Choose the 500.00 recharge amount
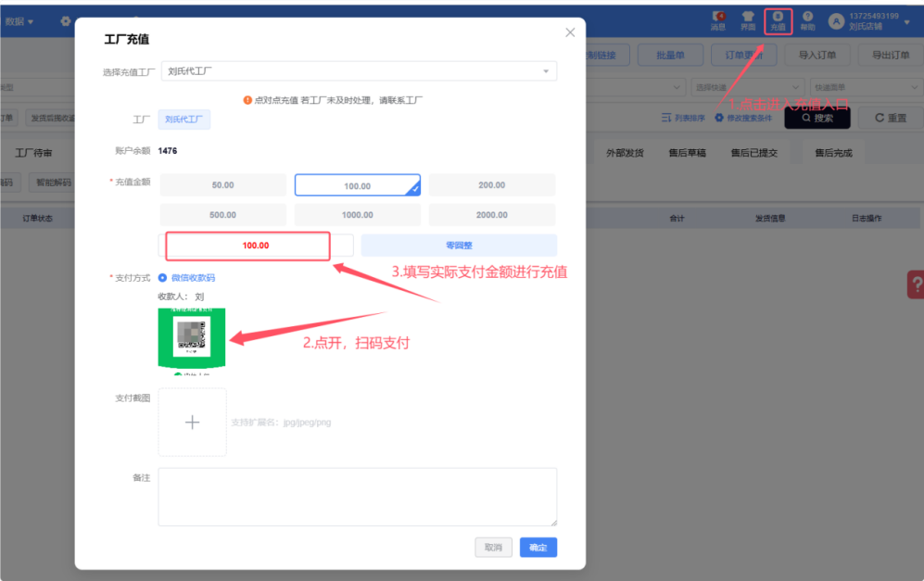The image size is (924, 581). pos(222,215)
